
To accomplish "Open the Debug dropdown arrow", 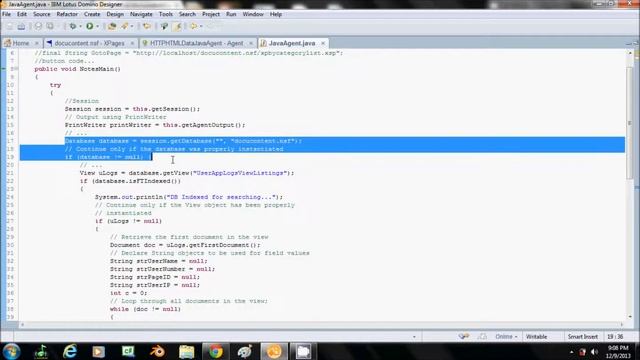I will click(80, 27).
